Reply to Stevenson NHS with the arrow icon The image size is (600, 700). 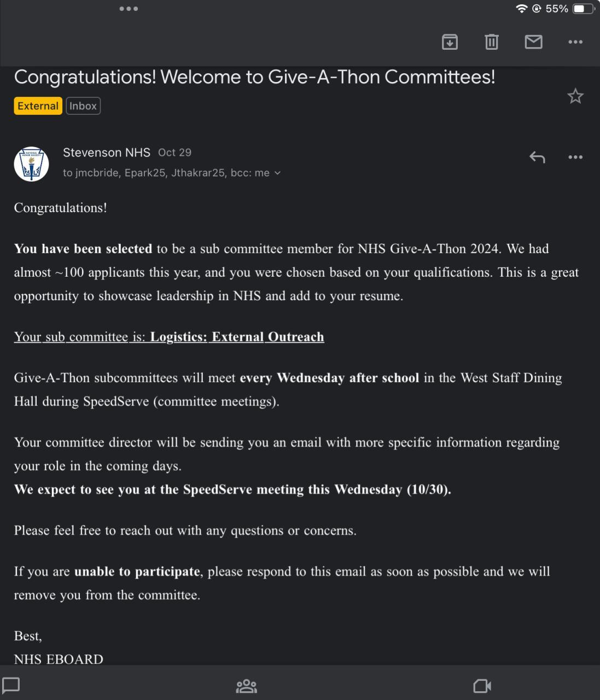tap(537, 157)
